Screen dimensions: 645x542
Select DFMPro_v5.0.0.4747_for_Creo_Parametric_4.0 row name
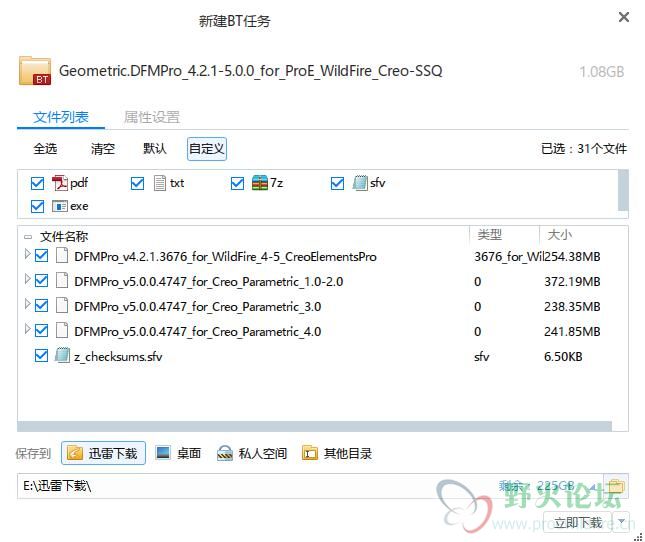197,331
